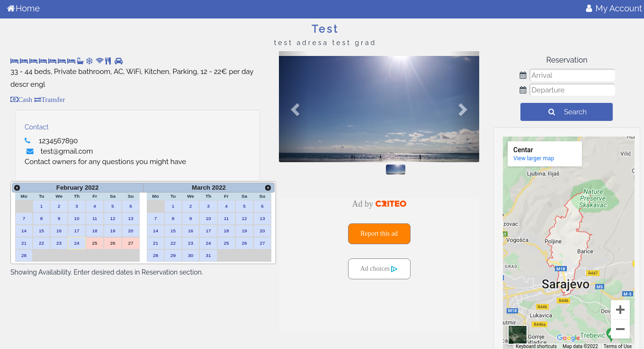The width and height of the screenshot is (644, 349).
Task: Show next month in calendar
Action: click(x=268, y=188)
